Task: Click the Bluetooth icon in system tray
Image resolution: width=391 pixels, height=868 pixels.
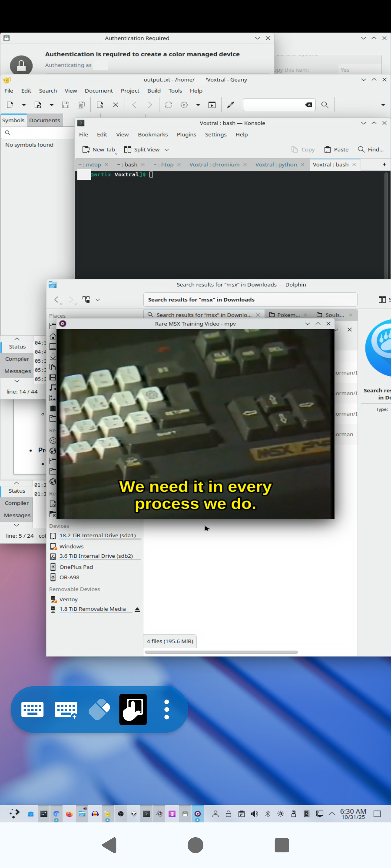Action: click(x=267, y=814)
